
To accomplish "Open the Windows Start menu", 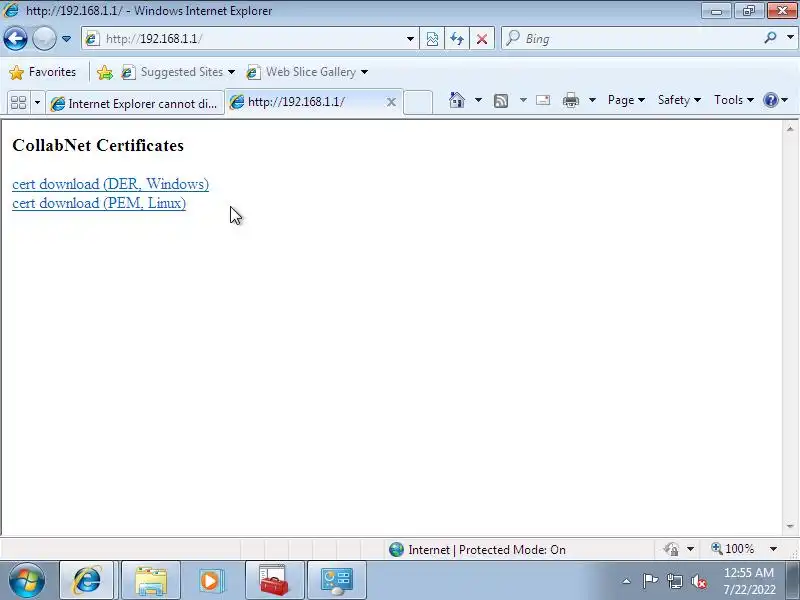I will (26, 580).
